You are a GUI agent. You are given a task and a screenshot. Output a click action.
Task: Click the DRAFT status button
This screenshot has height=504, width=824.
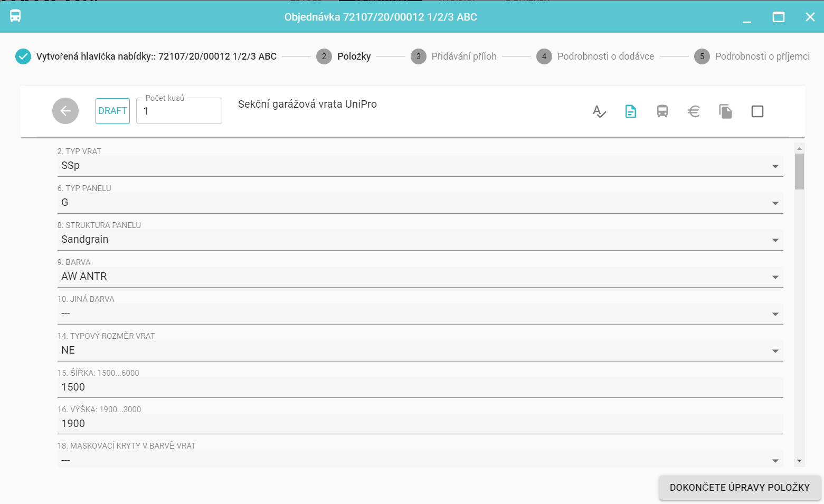112,111
